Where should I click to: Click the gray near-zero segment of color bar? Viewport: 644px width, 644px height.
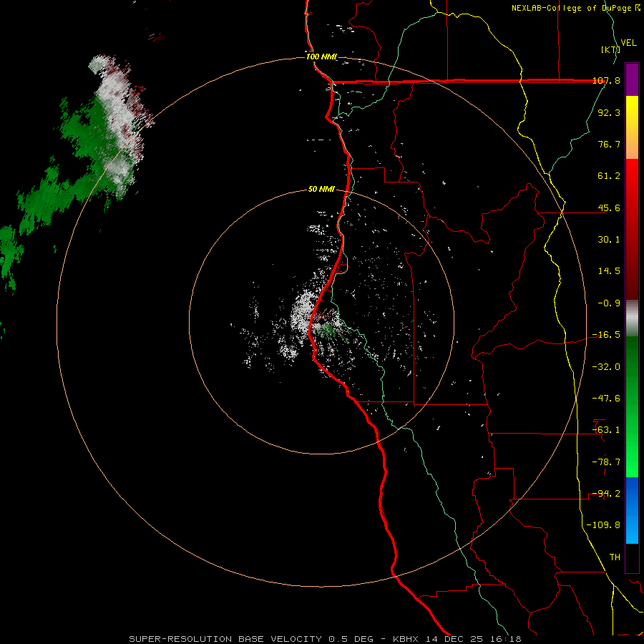coord(632,318)
